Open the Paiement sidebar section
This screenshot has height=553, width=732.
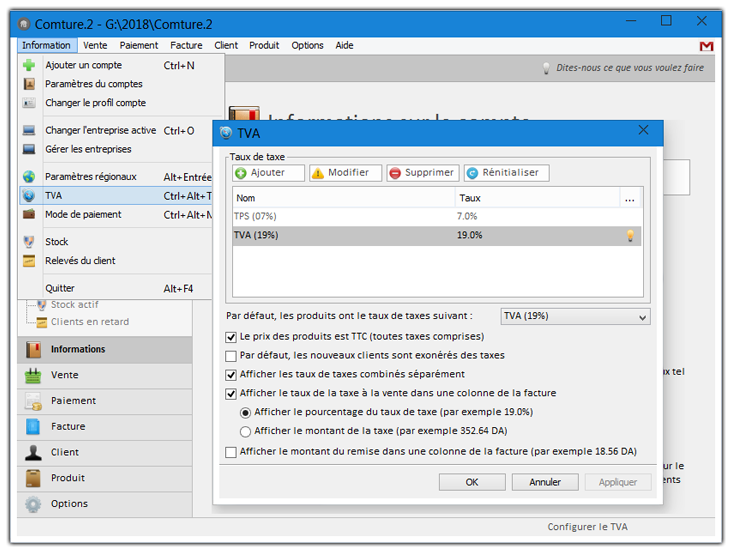pyautogui.click(x=73, y=401)
